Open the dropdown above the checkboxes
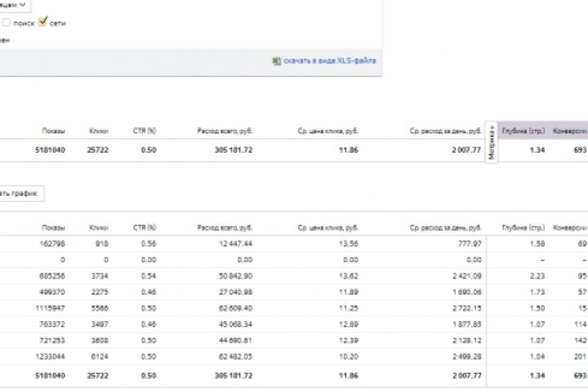Screen dimensions: 588x392 15,5
